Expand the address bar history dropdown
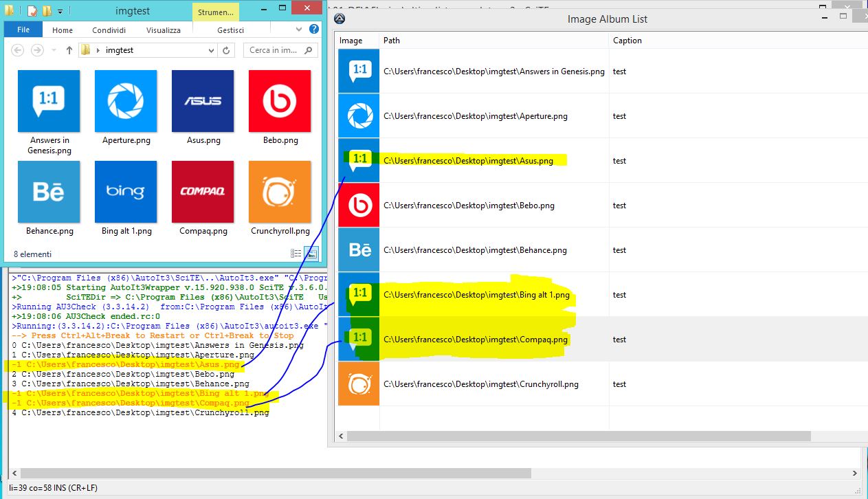This screenshot has width=868, height=499. pyautogui.click(x=212, y=50)
